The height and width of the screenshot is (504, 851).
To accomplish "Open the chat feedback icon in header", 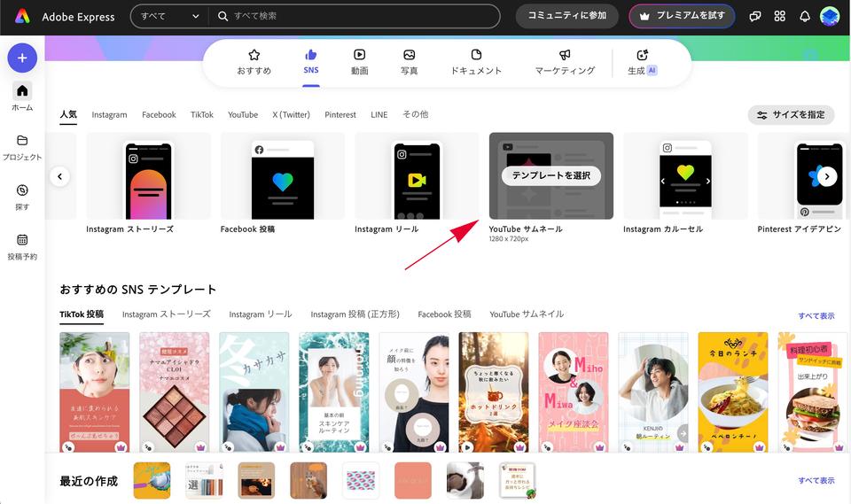I will (755, 16).
